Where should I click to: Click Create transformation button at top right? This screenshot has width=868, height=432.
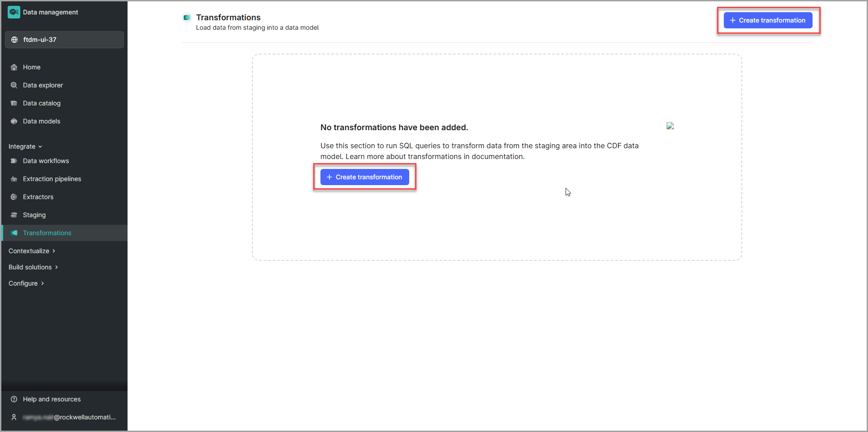coord(767,20)
